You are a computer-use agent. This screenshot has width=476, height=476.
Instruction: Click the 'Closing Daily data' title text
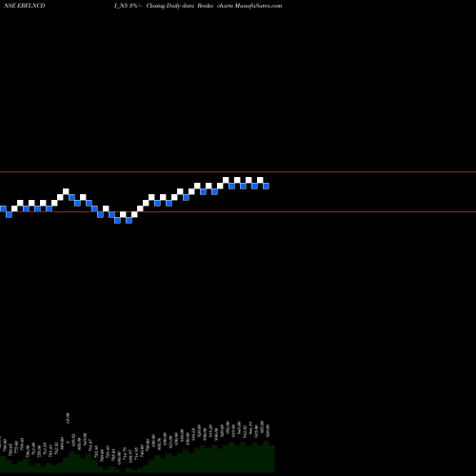pyautogui.click(x=170, y=6)
